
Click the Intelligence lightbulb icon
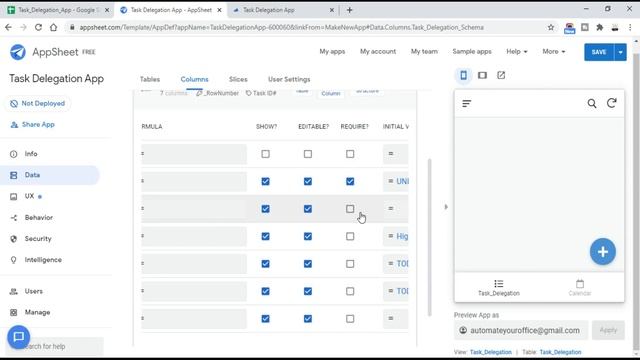[13, 260]
